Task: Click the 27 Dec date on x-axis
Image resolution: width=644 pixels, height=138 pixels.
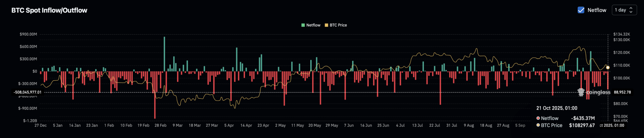Action: 41,125
